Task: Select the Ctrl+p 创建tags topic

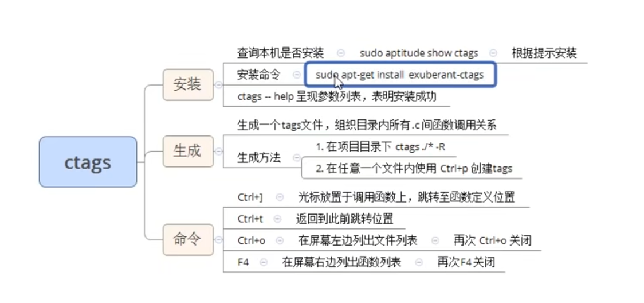Action: click(414, 169)
